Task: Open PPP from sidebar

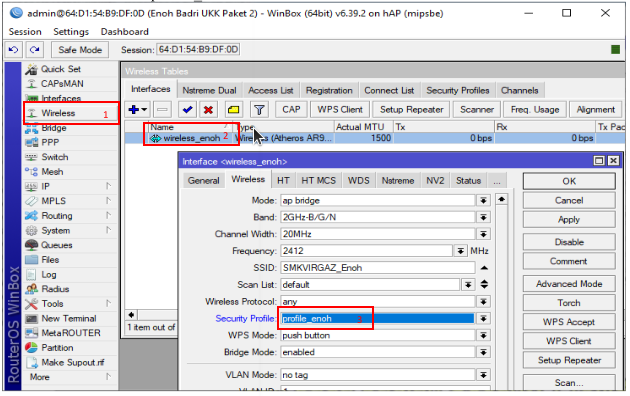Action: coord(50,143)
